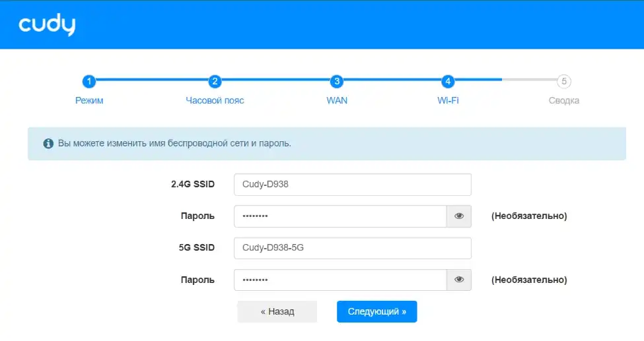Go to the Режим step label
644x341 pixels.
[x=89, y=101]
